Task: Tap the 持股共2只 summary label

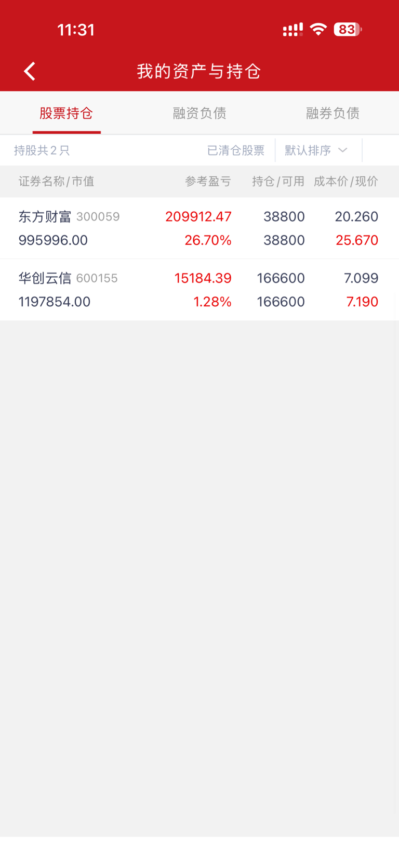Action: pyautogui.click(x=42, y=150)
